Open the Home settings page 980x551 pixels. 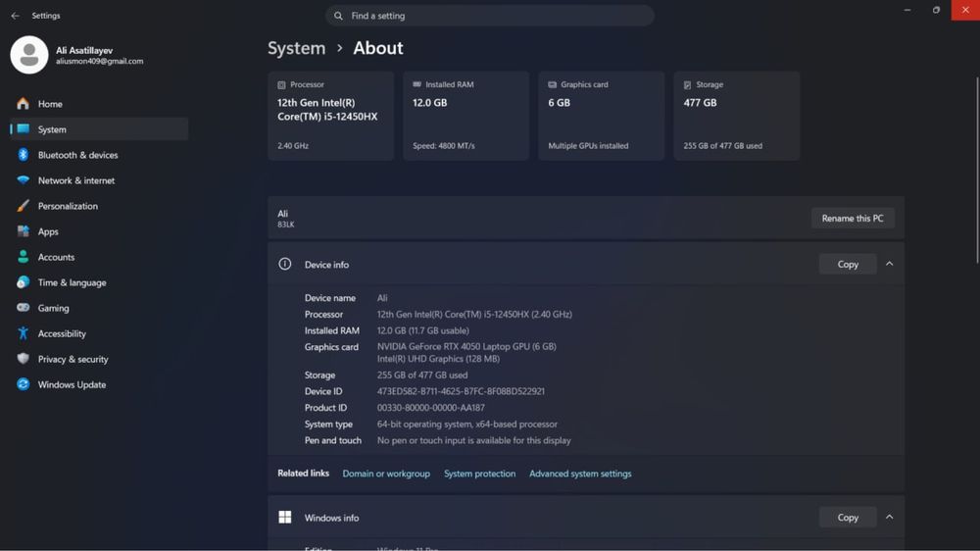point(99,104)
